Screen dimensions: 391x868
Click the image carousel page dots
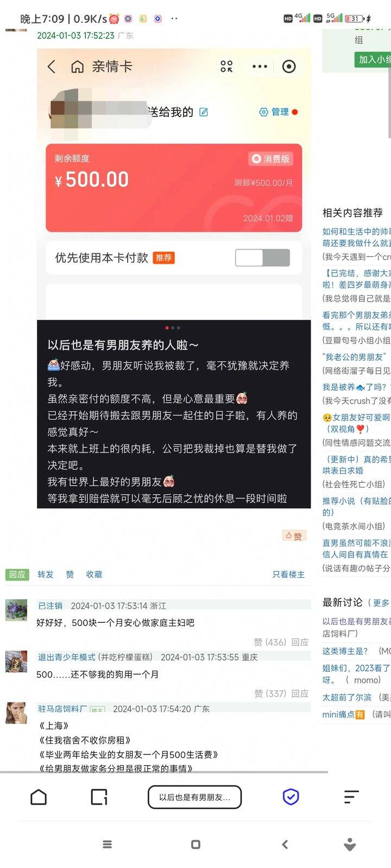pos(173,328)
